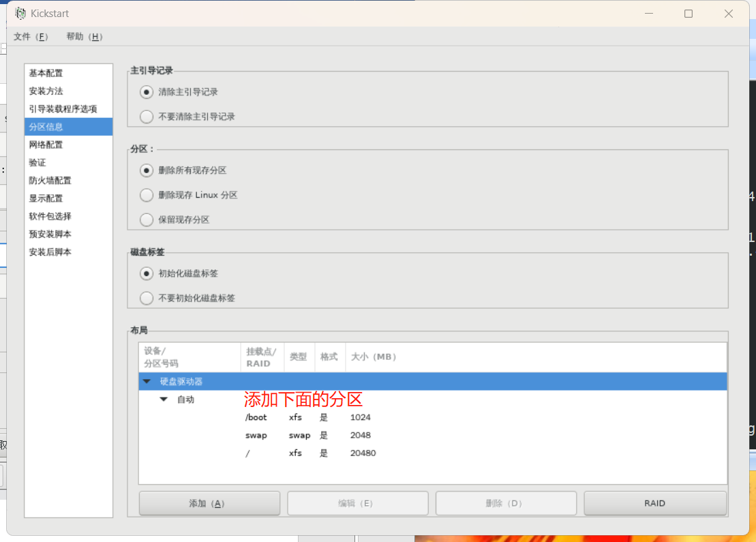Viewport: 756px width, 542px height.
Task: Go to 基本配置 section
Action: click(x=68, y=74)
